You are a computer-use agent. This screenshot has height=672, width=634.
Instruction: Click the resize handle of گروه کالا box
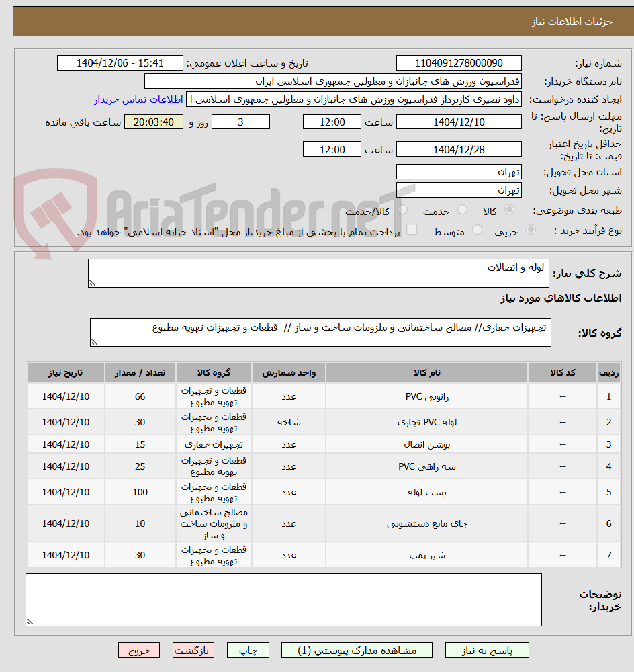[x=94, y=342]
